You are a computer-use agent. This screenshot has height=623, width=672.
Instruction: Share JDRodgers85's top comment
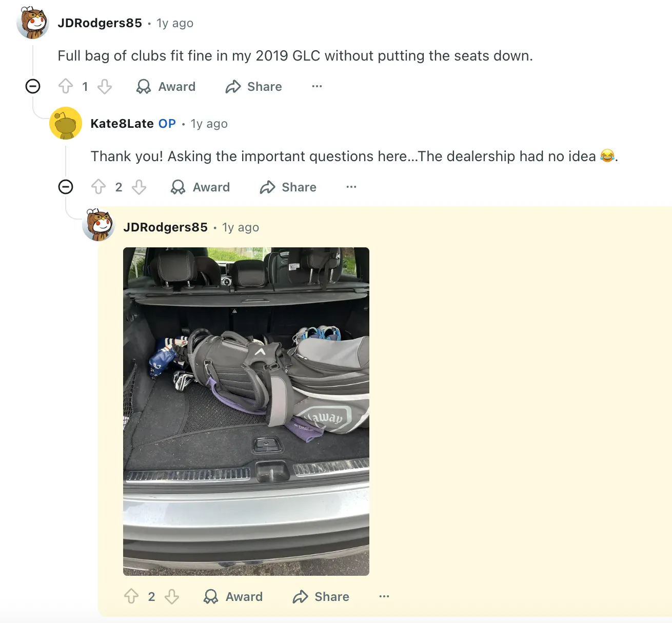254,86
